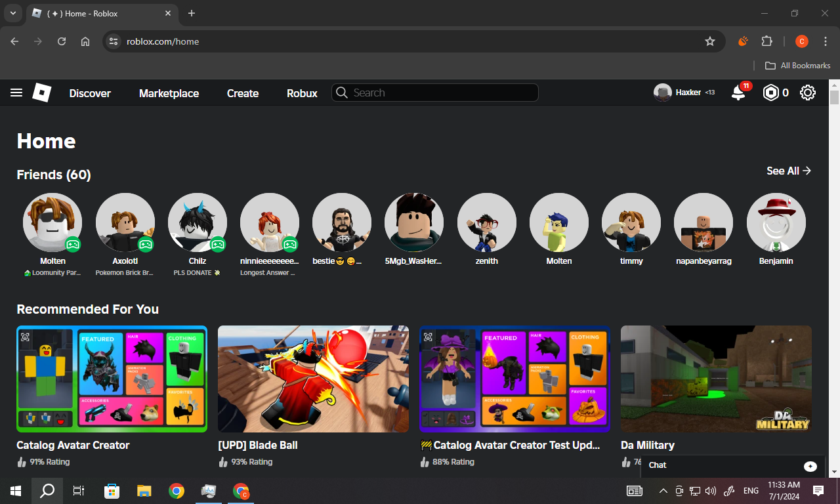Open the Chrome Extensions puzzle menu

click(x=766, y=41)
